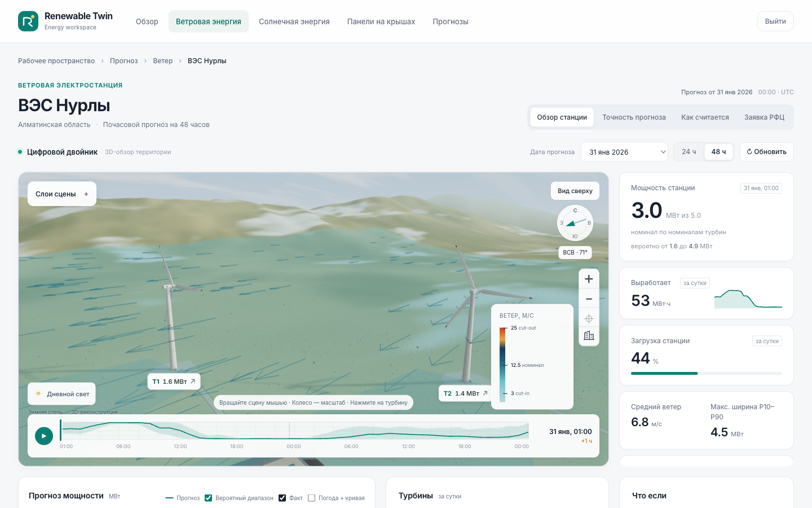Screen dimensions: 812x508
Task: Zoom in the 3D scene
Action: [x=589, y=279]
